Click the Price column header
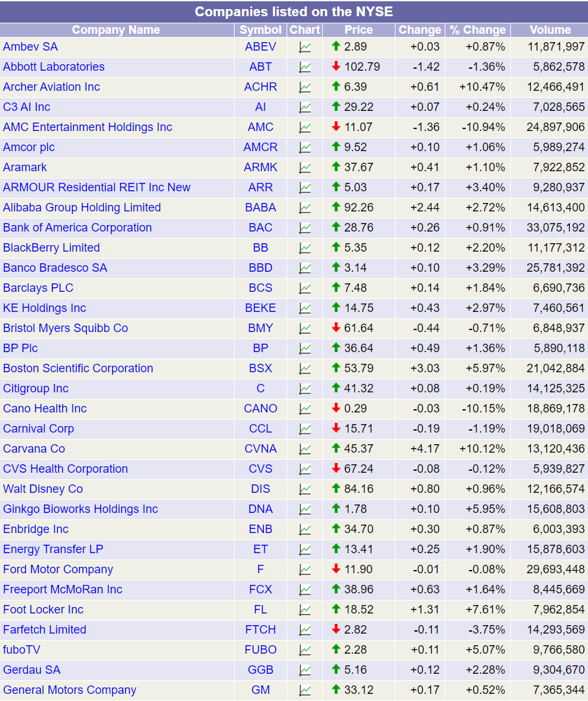The width and height of the screenshot is (588, 701). 359,30
